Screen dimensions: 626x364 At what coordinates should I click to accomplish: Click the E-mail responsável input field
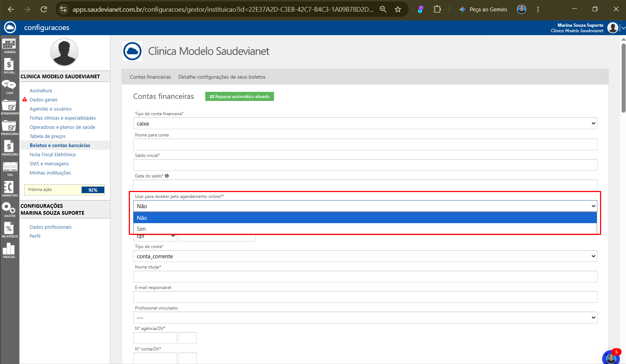point(365,297)
